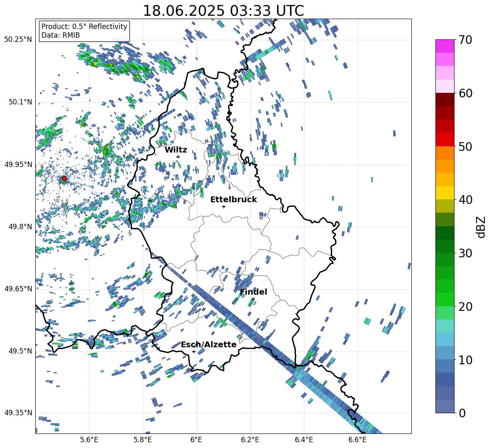
Task: Click the 20 tick on colorbar
Action: click(466, 307)
